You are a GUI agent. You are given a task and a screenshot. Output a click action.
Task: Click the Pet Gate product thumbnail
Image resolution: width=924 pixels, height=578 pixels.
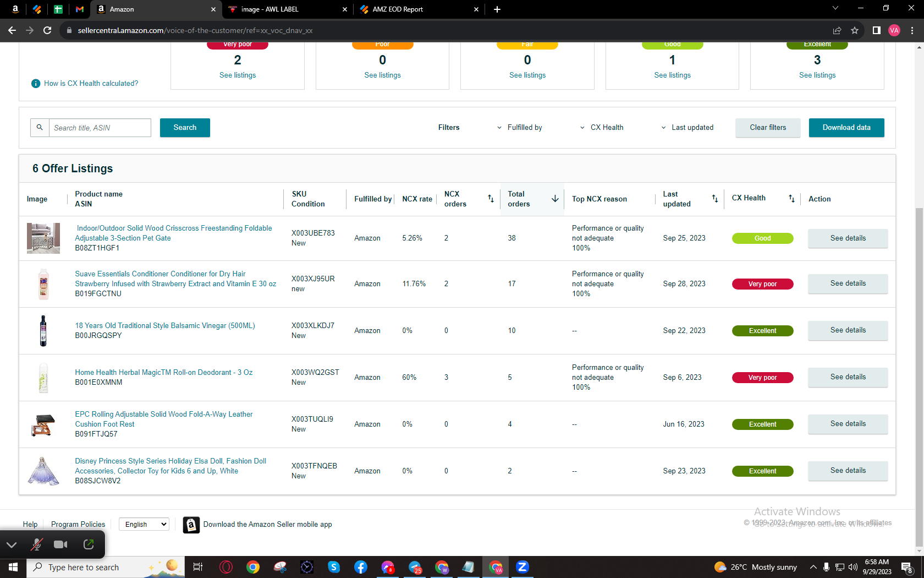[43, 238]
